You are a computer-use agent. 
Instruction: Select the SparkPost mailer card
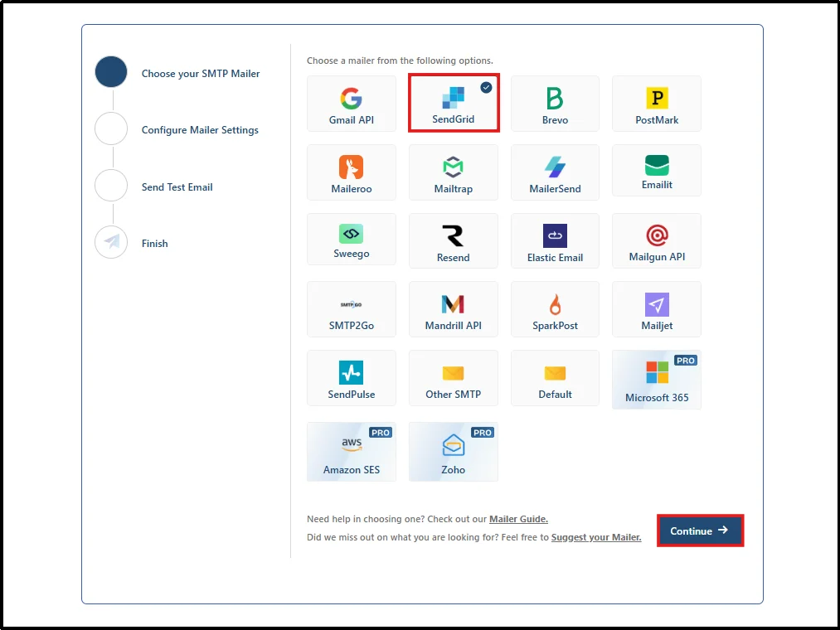pyautogui.click(x=555, y=309)
